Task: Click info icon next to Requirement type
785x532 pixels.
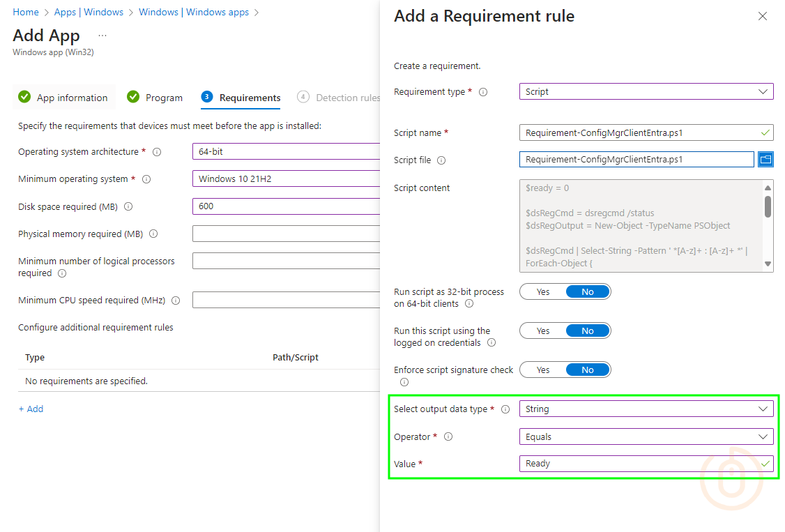Action: click(483, 92)
